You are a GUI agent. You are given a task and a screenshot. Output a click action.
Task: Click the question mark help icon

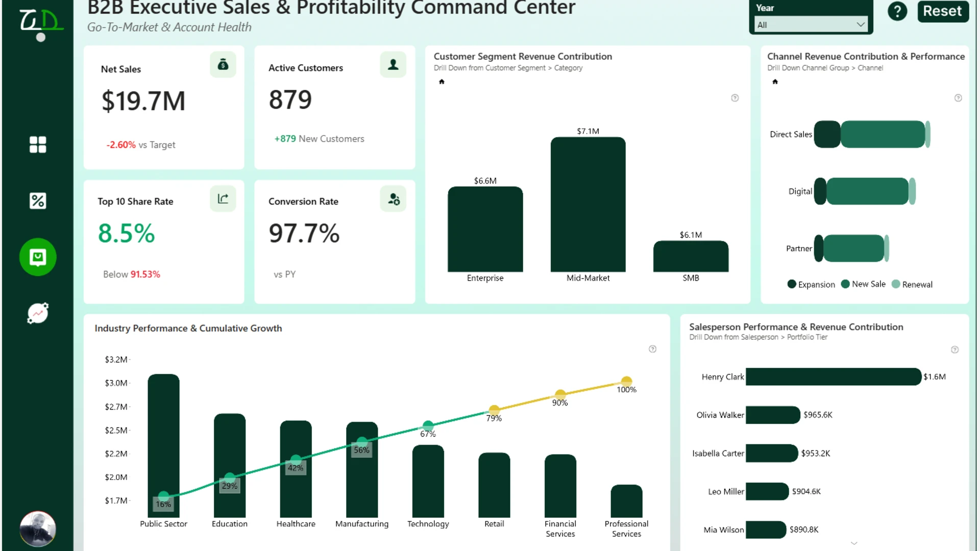point(897,11)
